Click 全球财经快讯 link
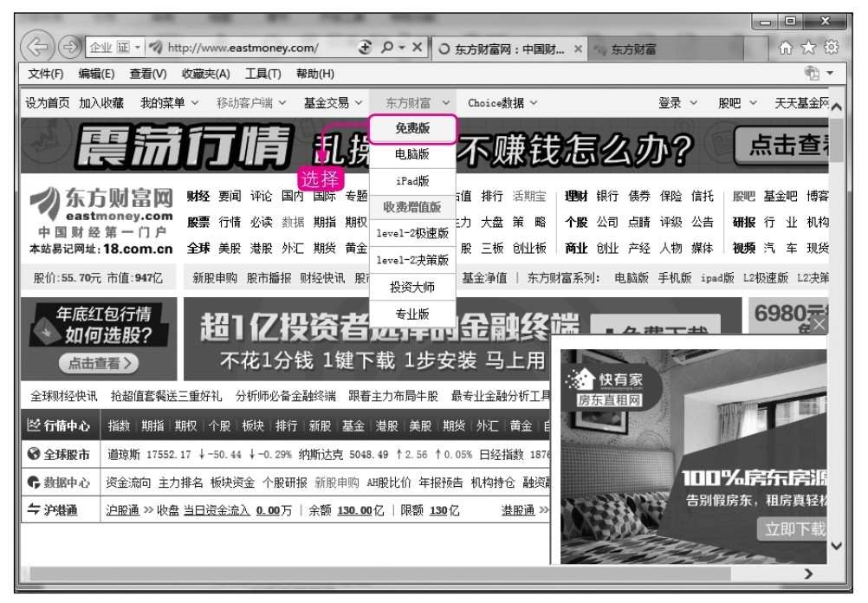The width and height of the screenshot is (868, 603). click(x=63, y=397)
